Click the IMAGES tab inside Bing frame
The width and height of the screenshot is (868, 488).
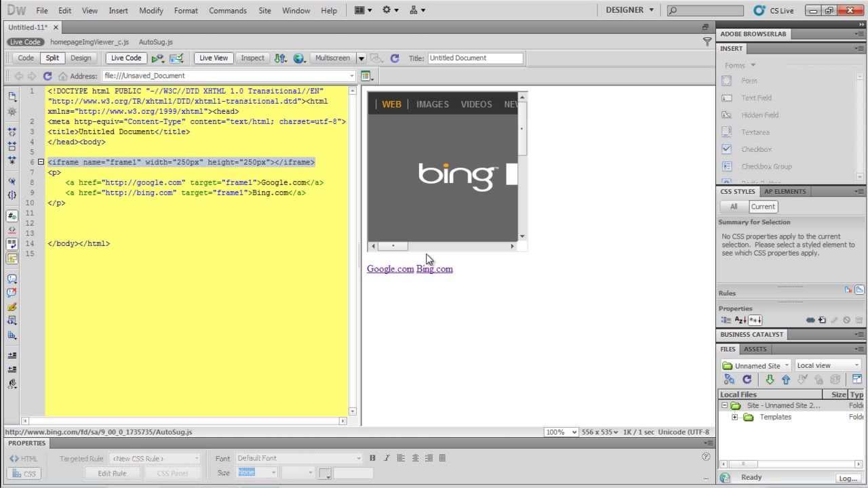(433, 104)
